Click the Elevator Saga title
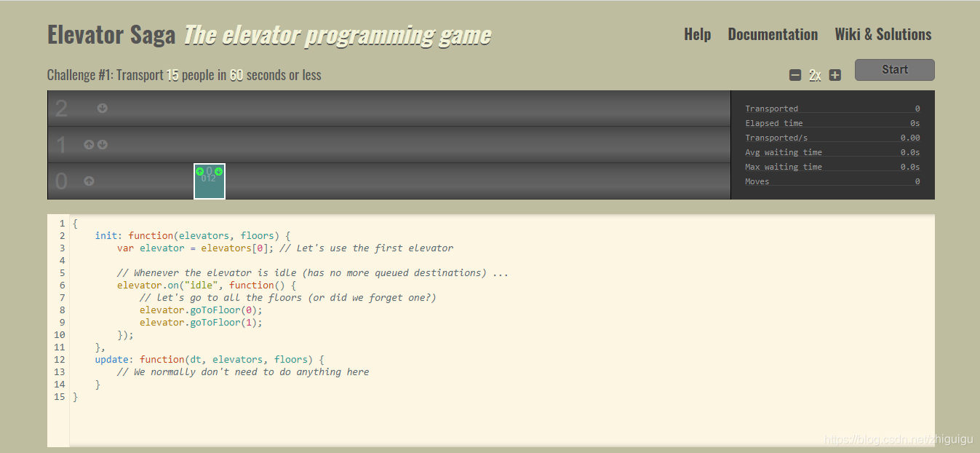 pos(111,35)
